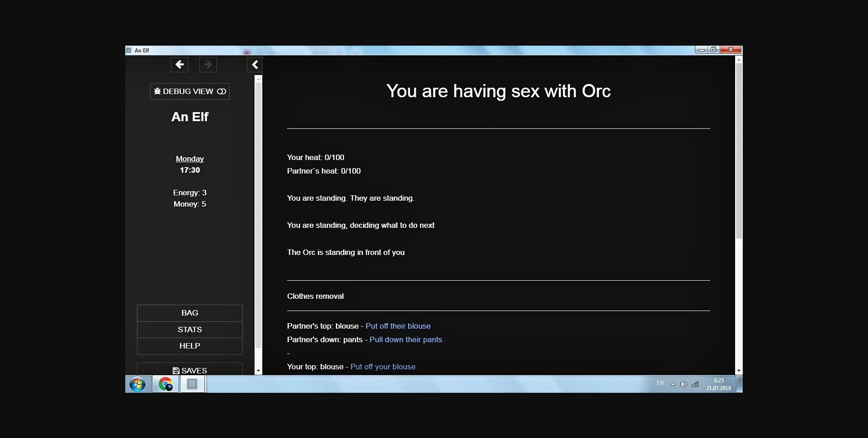Open the STATS menu item
Viewport: 868px width, 438px height.
click(190, 330)
